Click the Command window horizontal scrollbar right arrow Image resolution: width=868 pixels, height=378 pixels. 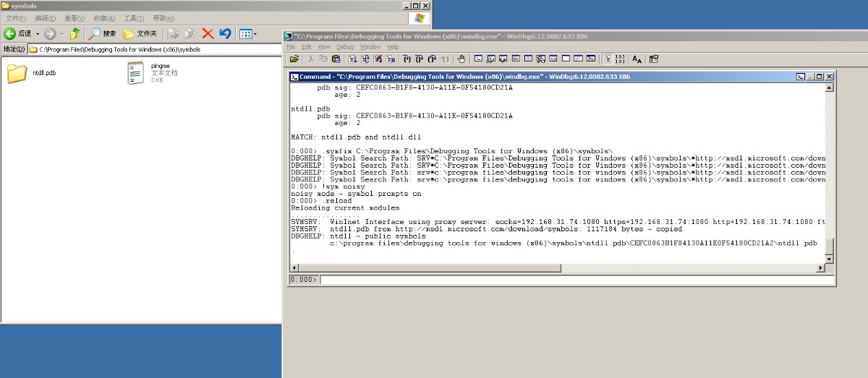pos(820,268)
